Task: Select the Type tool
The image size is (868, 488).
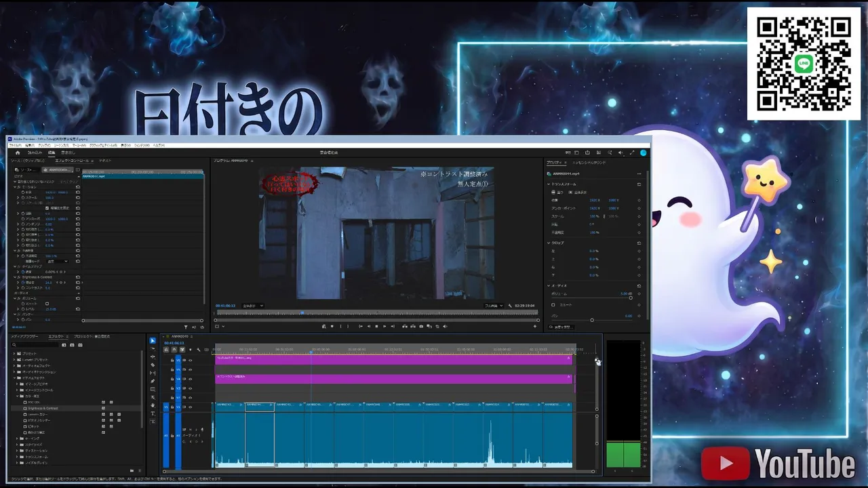Action: pos(153,413)
